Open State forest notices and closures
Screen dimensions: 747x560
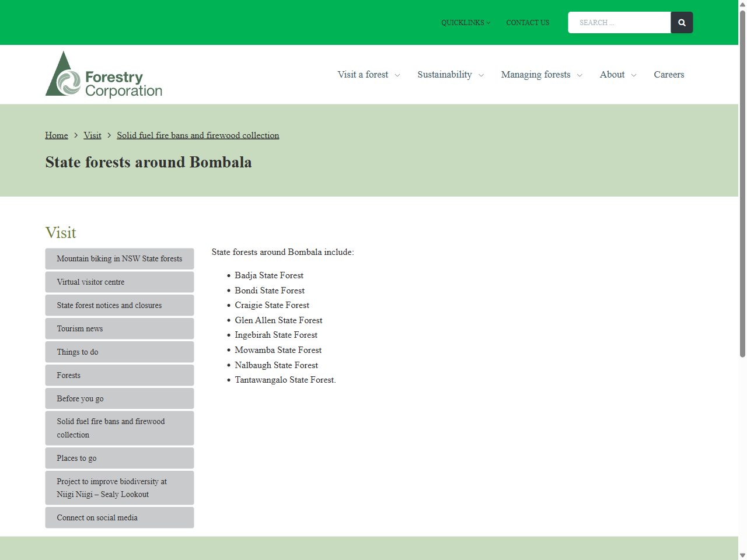pyautogui.click(x=120, y=306)
